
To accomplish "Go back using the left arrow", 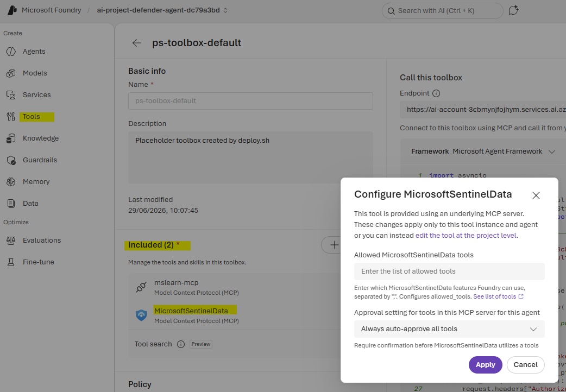I will [x=137, y=43].
